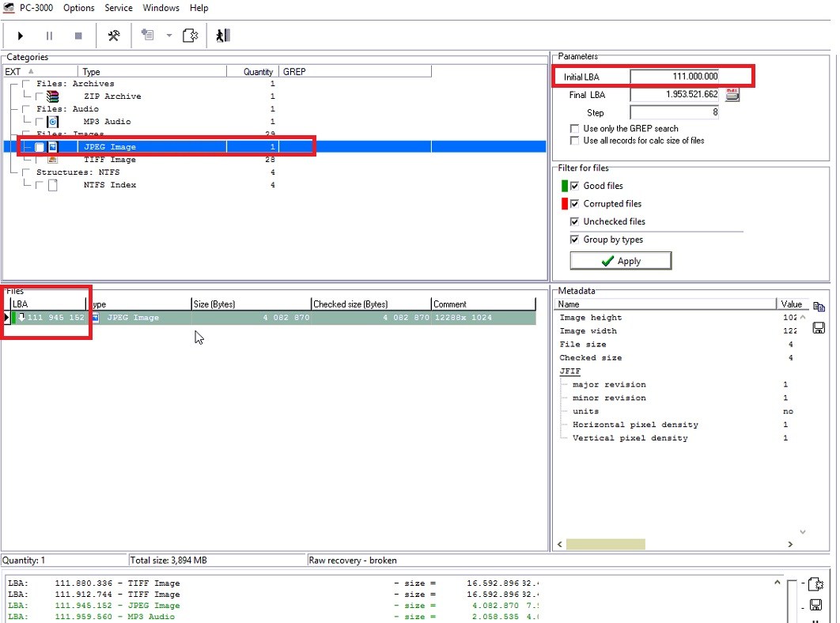Click the max button next to Final LBA
840x623 pixels.
pos(732,95)
